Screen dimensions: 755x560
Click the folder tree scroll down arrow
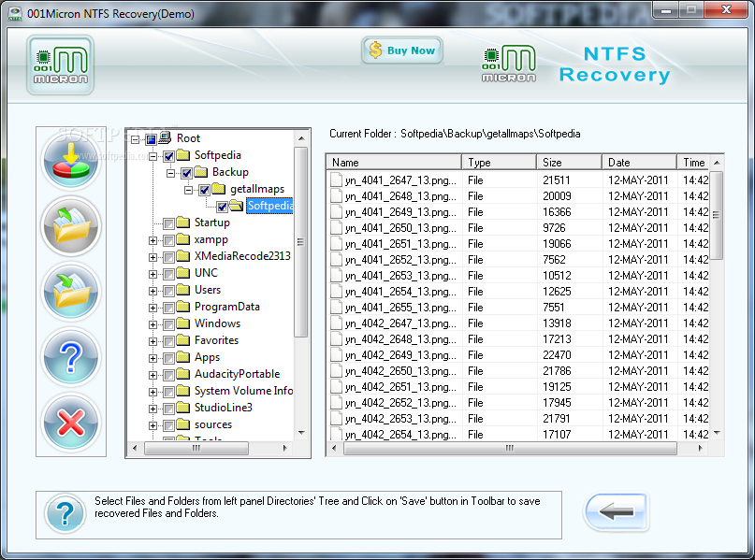pyautogui.click(x=301, y=433)
